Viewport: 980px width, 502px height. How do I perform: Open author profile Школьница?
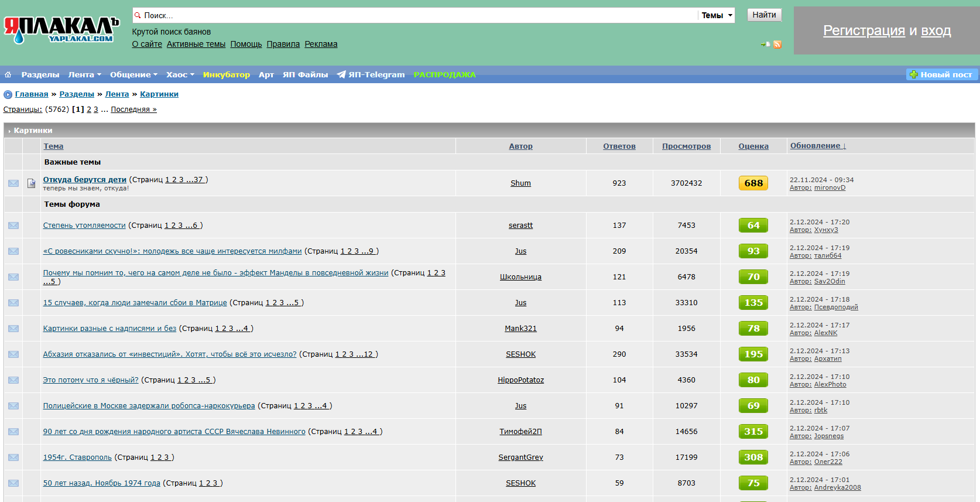click(x=520, y=277)
